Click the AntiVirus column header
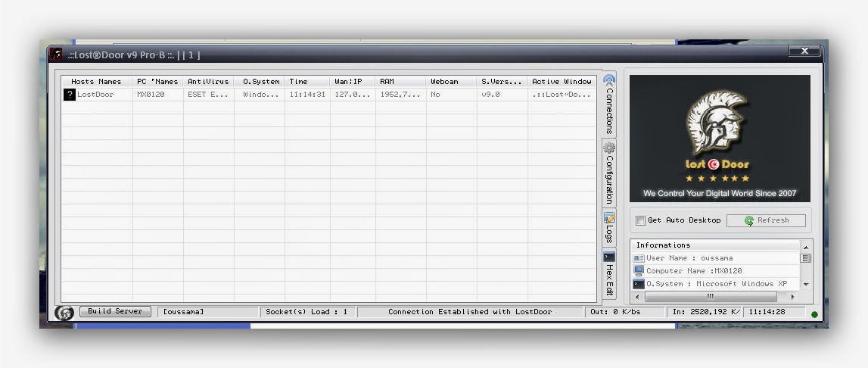The height and width of the screenshot is (368, 868). click(x=209, y=82)
